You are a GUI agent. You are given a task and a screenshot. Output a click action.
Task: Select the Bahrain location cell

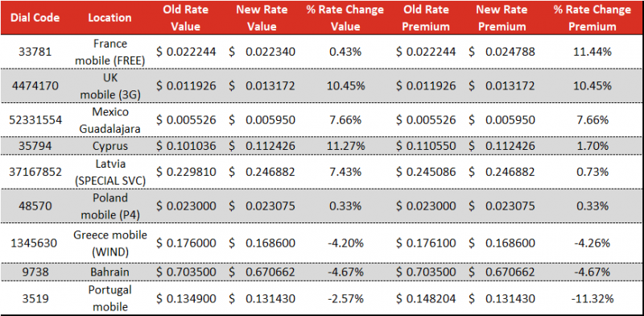pos(110,272)
